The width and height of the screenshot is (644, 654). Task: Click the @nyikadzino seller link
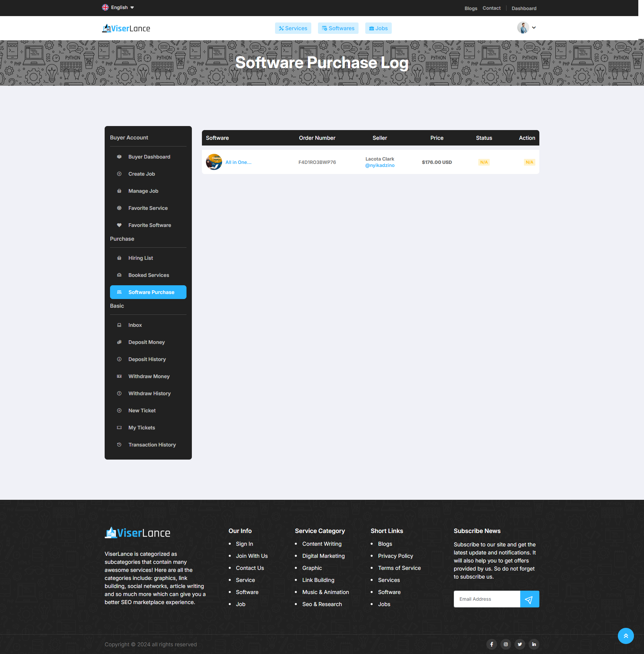tap(379, 166)
